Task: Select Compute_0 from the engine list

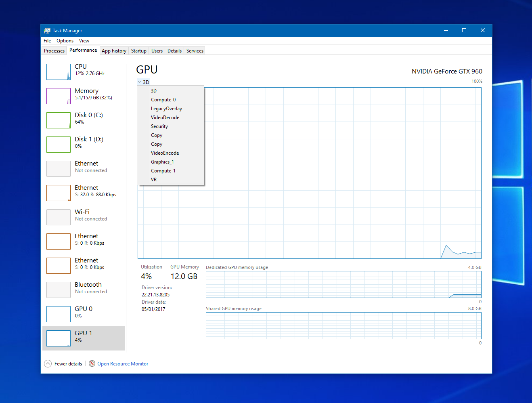Action: tap(163, 99)
